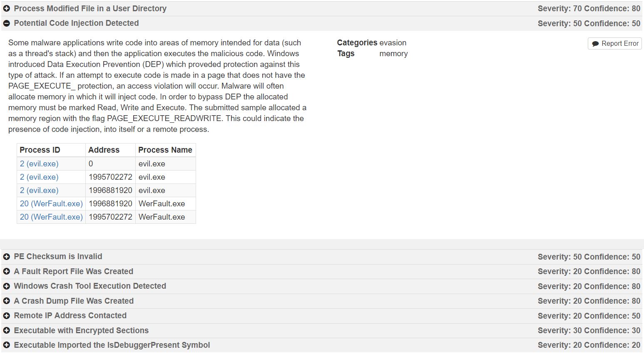Screen dimensions: 644x354
Task: Open first 2 (evil.exe) process link
Action: [x=39, y=163]
